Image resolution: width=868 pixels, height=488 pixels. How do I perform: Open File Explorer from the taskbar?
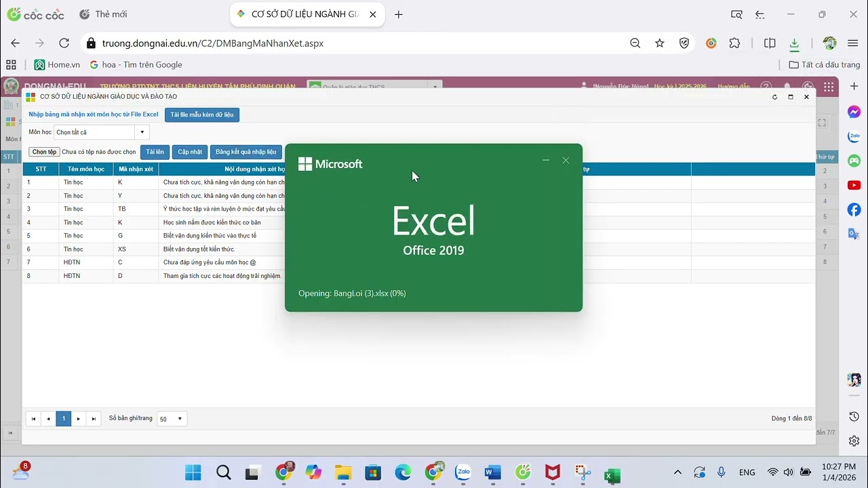tap(343, 472)
